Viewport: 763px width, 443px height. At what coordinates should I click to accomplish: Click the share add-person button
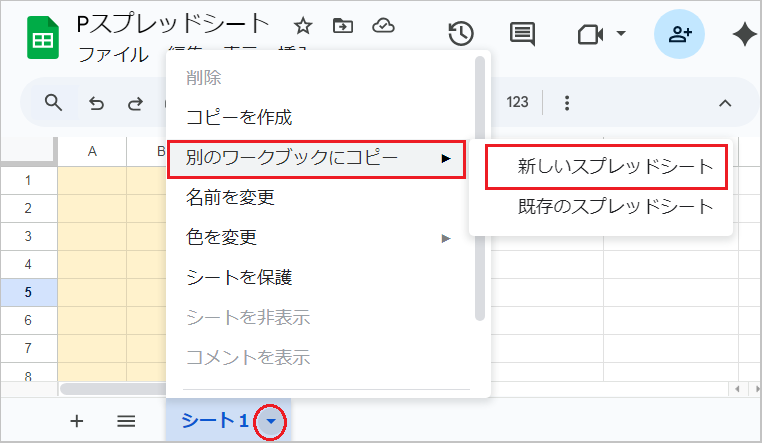[x=680, y=34]
